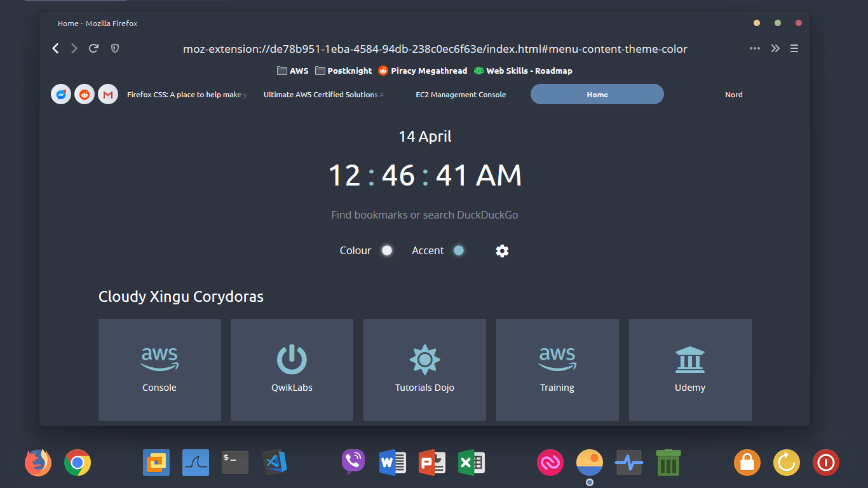Launch Visual Studio Code from the dock
Image resolution: width=868 pixels, height=488 pixels.
click(x=275, y=463)
